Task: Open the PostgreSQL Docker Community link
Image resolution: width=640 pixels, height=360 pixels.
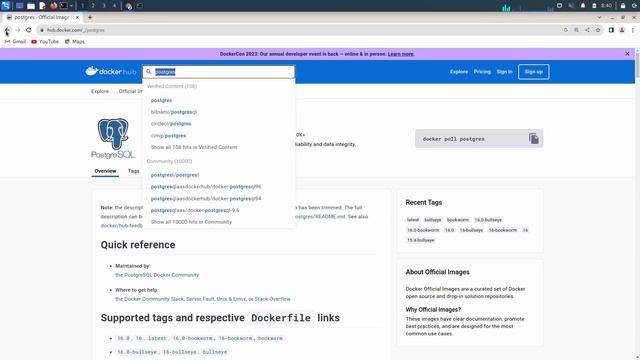Action: [157, 275]
